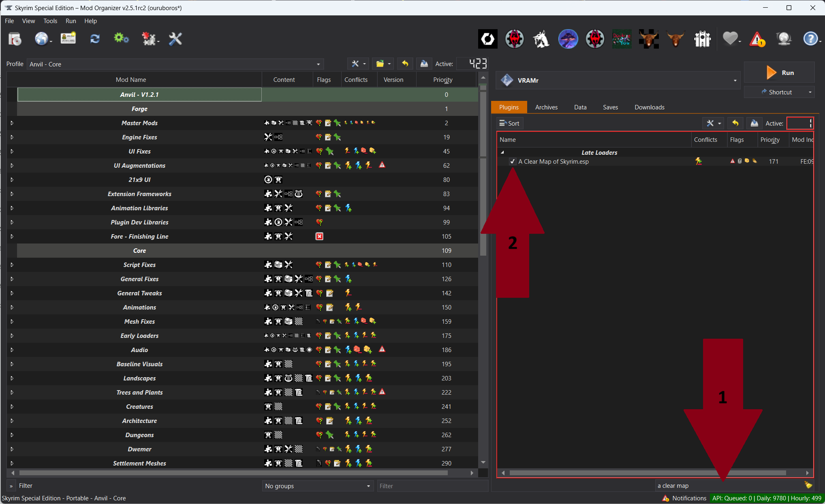
Task: Open the Tools menu
Action: [50, 21]
